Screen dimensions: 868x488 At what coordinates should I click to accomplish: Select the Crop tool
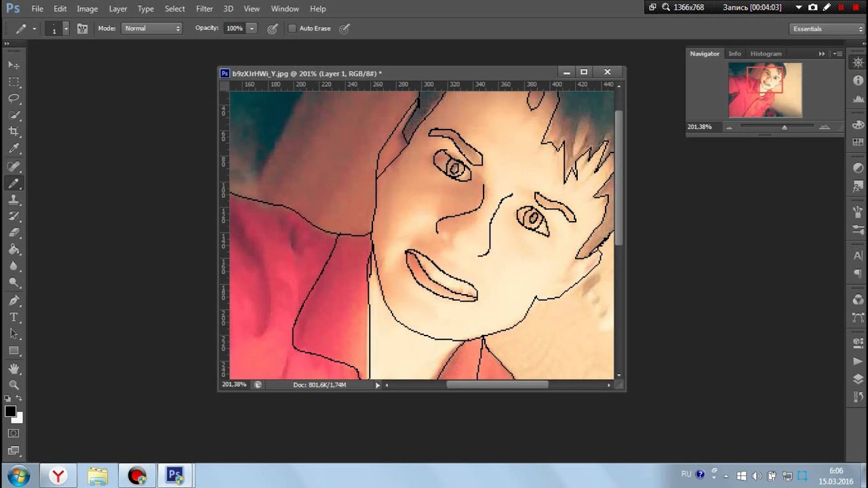tap(14, 131)
